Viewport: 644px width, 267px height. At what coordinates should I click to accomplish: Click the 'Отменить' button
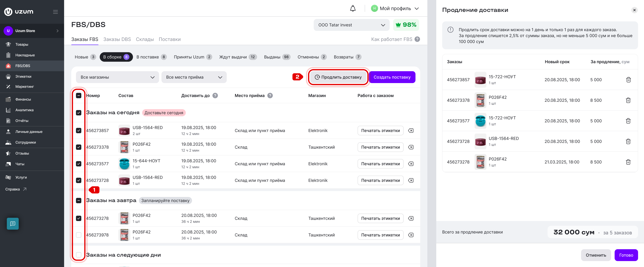click(596, 255)
